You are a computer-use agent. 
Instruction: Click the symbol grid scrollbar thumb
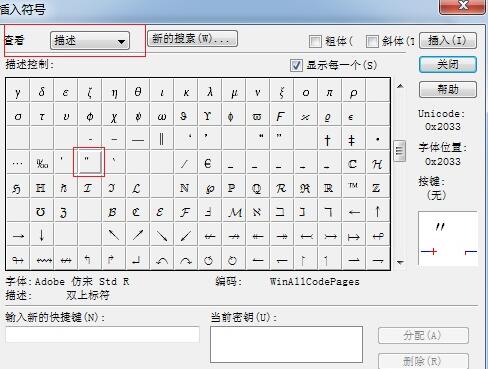click(x=400, y=151)
